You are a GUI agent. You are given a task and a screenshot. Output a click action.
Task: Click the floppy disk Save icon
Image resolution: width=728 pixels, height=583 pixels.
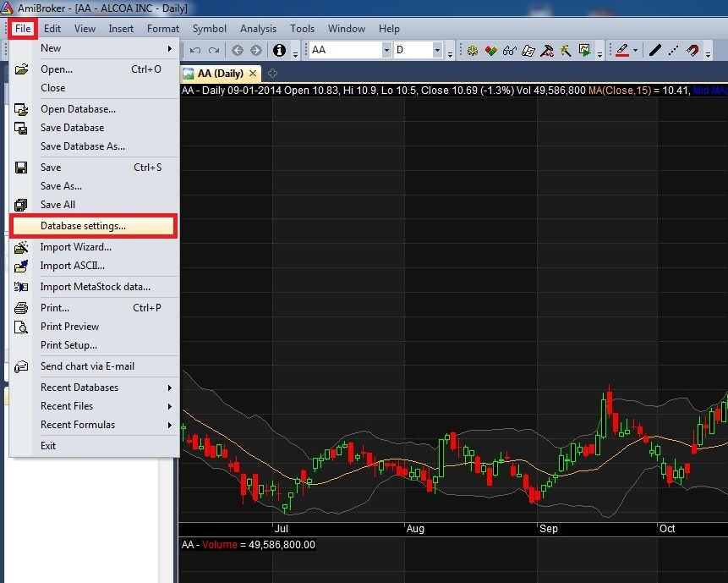coord(21,168)
